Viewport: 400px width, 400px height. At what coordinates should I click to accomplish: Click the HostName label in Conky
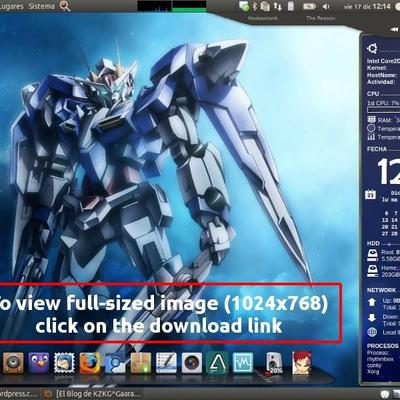[x=381, y=75]
